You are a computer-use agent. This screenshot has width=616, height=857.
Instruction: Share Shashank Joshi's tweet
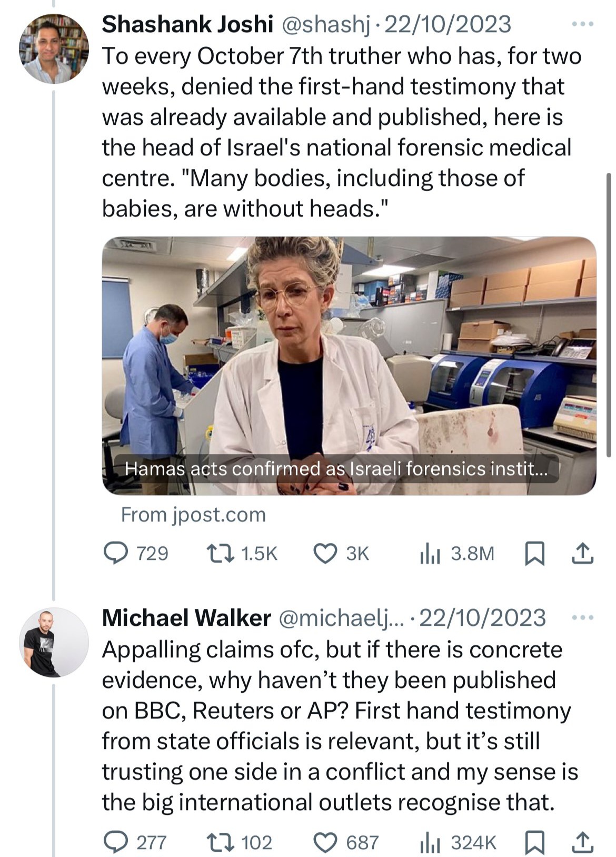(582, 554)
